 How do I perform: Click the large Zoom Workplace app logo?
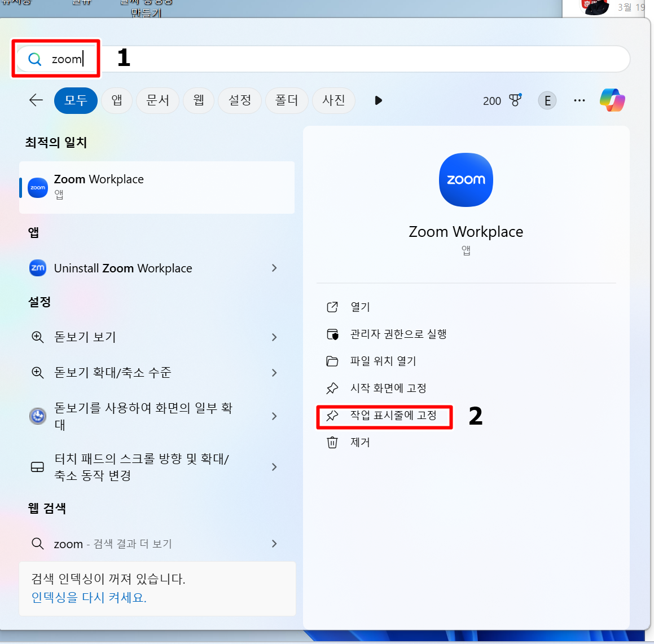[466, 180]
